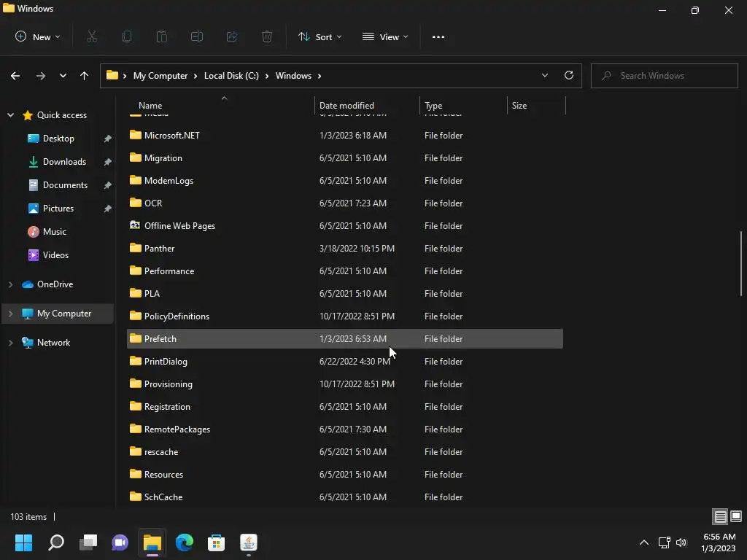Open the View dropdown

[385, 36]
